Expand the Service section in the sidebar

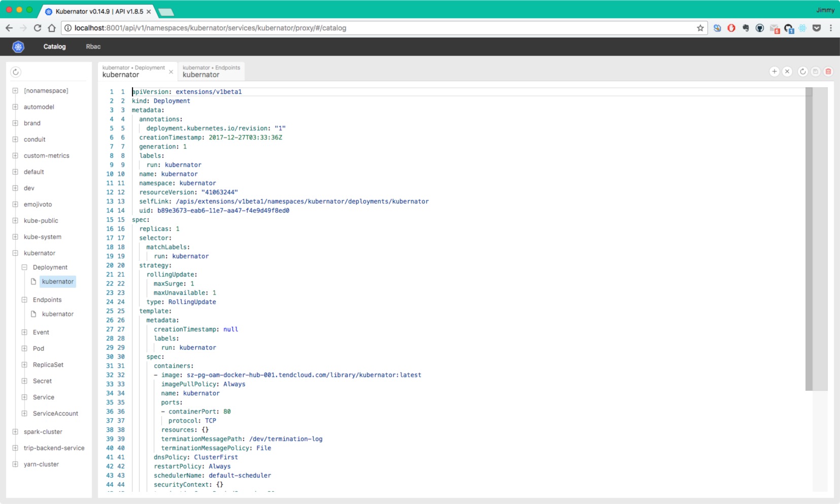click(x=24, y=397)
